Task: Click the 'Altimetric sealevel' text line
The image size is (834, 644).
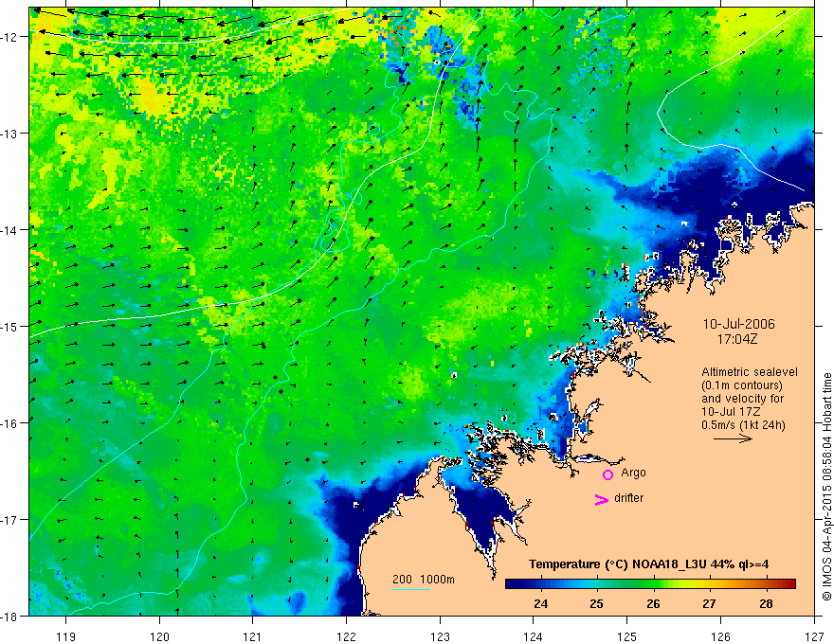Action: click(750, 372)
